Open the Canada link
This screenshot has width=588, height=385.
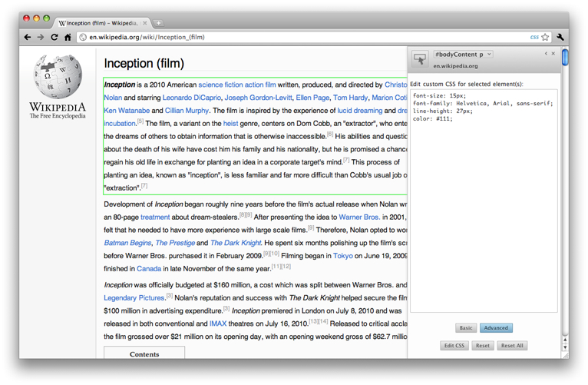(x=149, y=269)
